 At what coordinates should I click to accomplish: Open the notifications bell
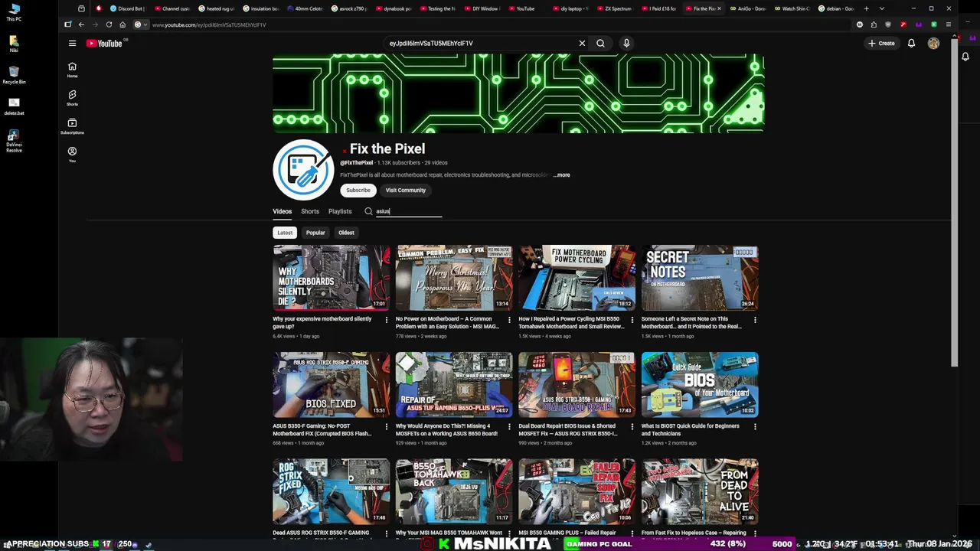[x=911, y=44]
